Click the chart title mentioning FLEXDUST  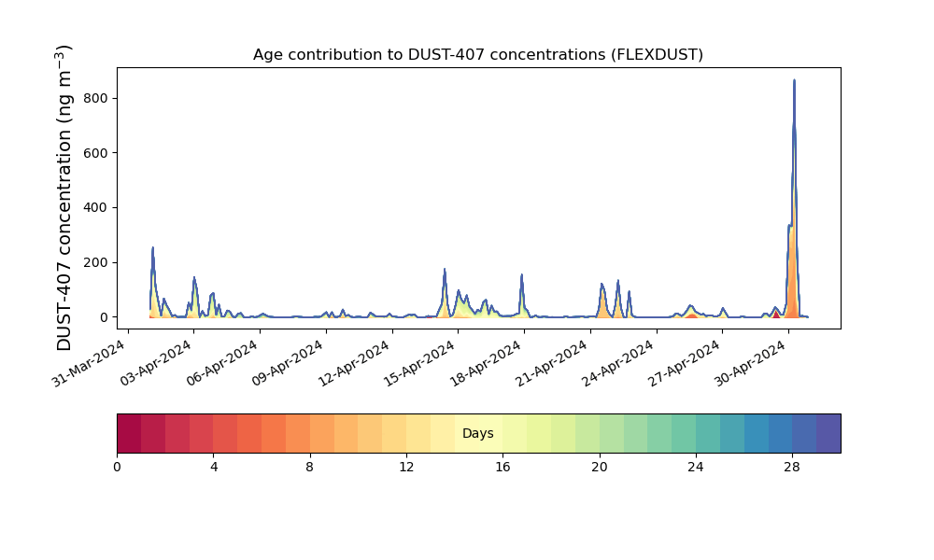[x=477, y=55]
